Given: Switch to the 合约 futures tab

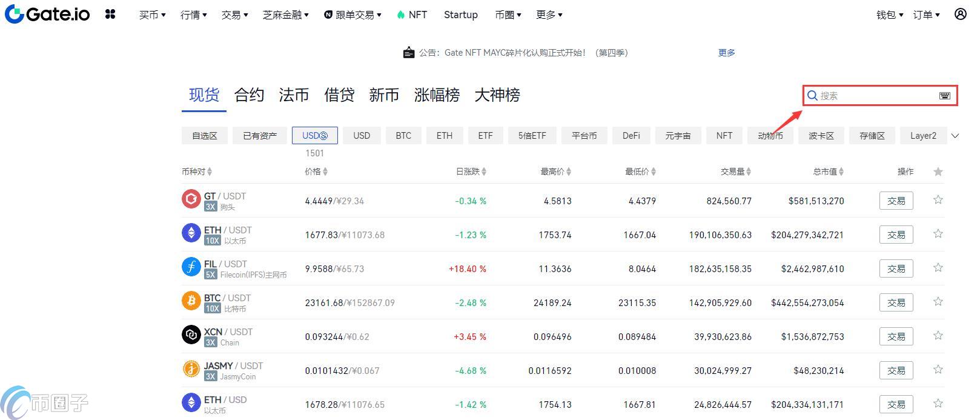Looking at the screenshot, I should (x=249, y=95).
